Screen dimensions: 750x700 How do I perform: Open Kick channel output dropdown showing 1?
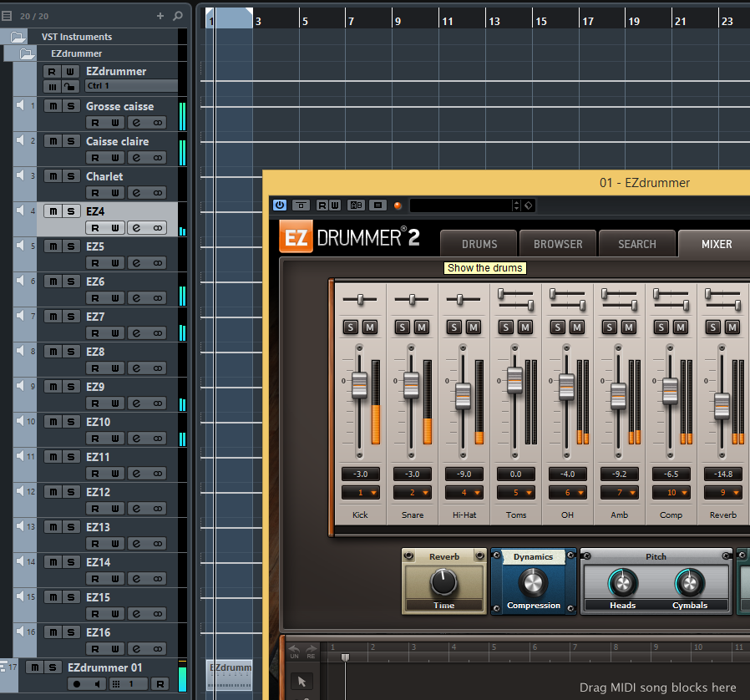click(x=361, y=492)
